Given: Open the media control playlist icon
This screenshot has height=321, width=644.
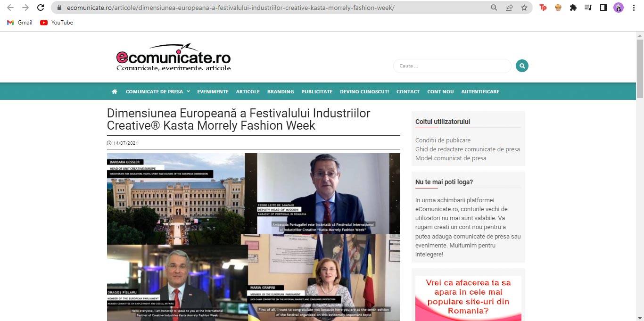Looking at the screenshot, I should coord(588,8).
